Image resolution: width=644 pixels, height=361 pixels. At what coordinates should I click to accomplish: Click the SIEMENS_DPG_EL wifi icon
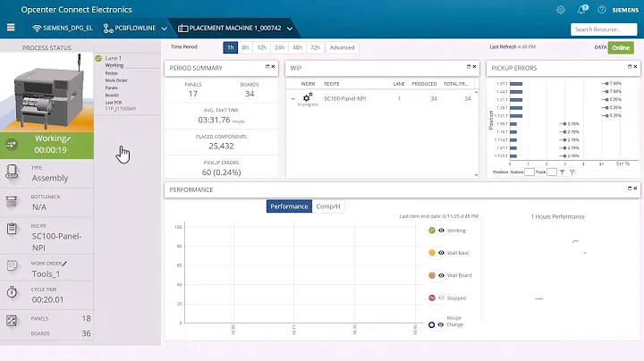[x=37, y=29]
